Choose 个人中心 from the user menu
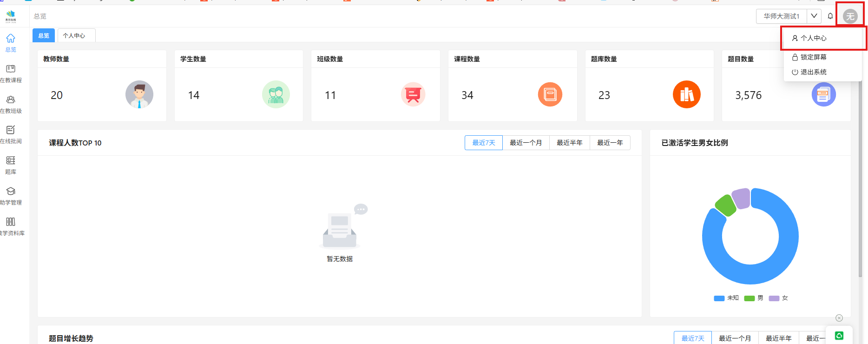The width and height of the screenshot is (868, 344). click(x=813, y=38)
